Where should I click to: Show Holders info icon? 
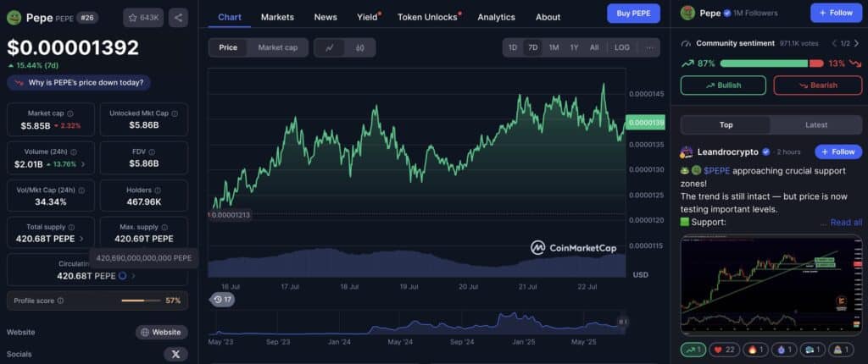coord(157,190)
